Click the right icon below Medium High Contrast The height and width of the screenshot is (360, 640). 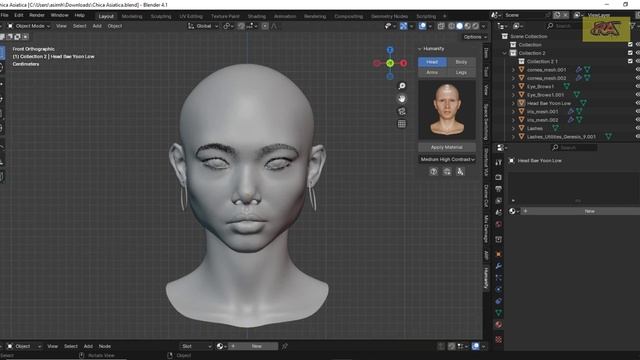(460, 172)
